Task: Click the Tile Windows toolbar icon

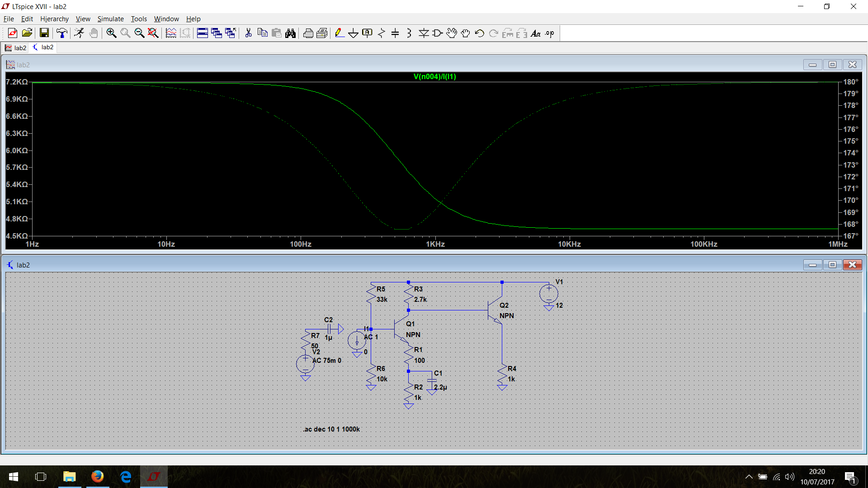Action: [x=202, y=33]
